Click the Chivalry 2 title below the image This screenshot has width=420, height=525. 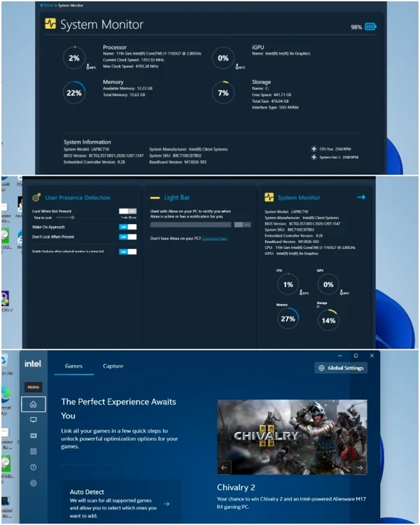pos(236,487)
